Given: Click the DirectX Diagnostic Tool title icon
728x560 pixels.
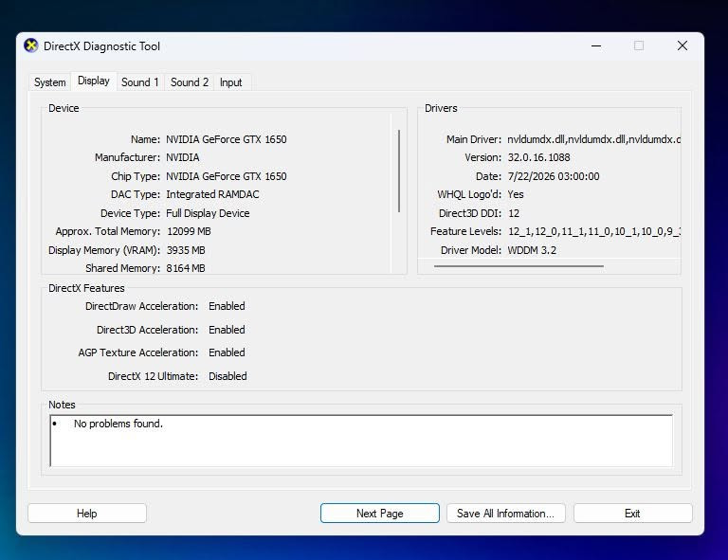Looking at the screenshot, I should click(x=31, y=45).
